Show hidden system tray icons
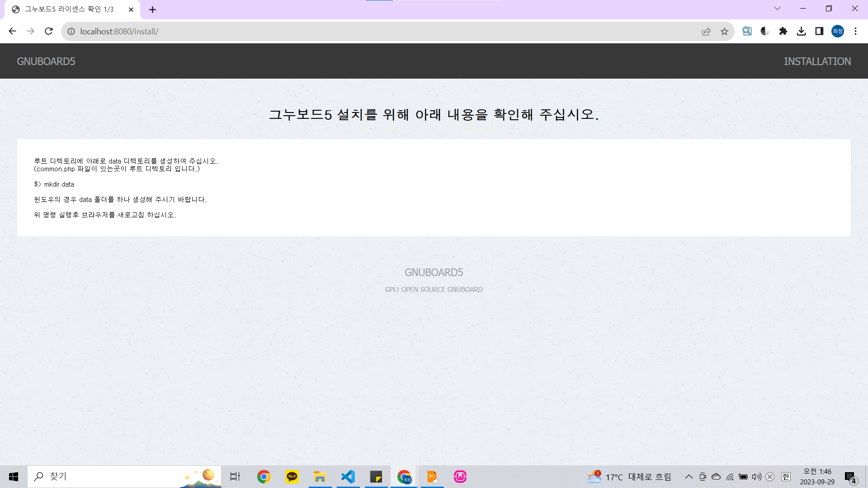 tap(689, 477)
